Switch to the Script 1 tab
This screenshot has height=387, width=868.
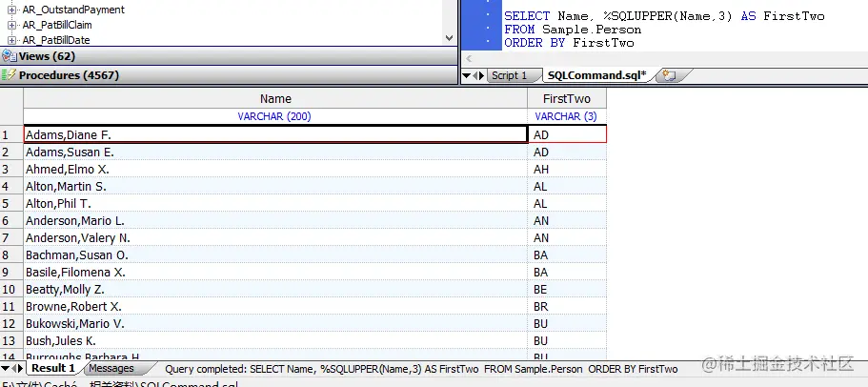(510, 76)
